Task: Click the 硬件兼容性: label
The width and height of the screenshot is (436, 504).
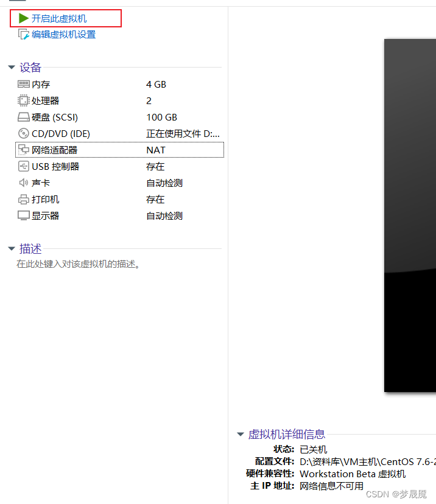Action: (x=270, y=474)
